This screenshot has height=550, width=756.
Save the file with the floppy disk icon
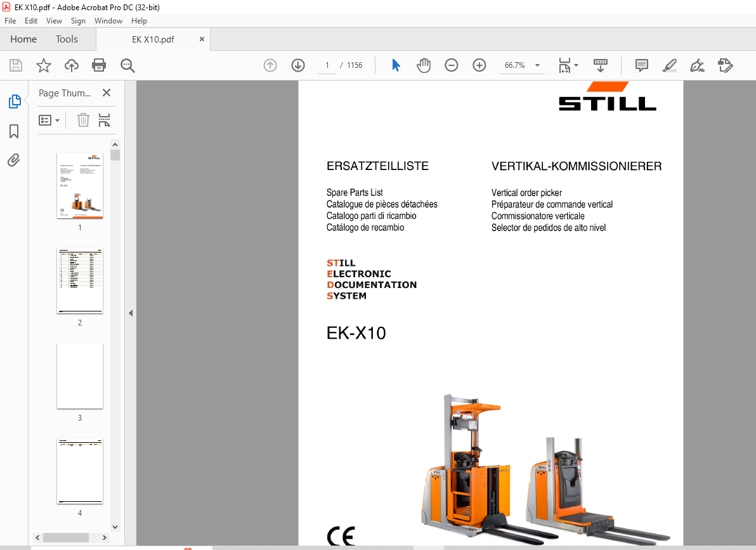16,65
